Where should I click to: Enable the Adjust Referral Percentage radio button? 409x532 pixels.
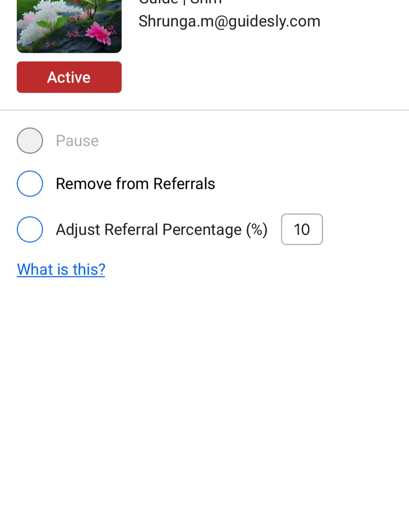(x=30, y=229)
